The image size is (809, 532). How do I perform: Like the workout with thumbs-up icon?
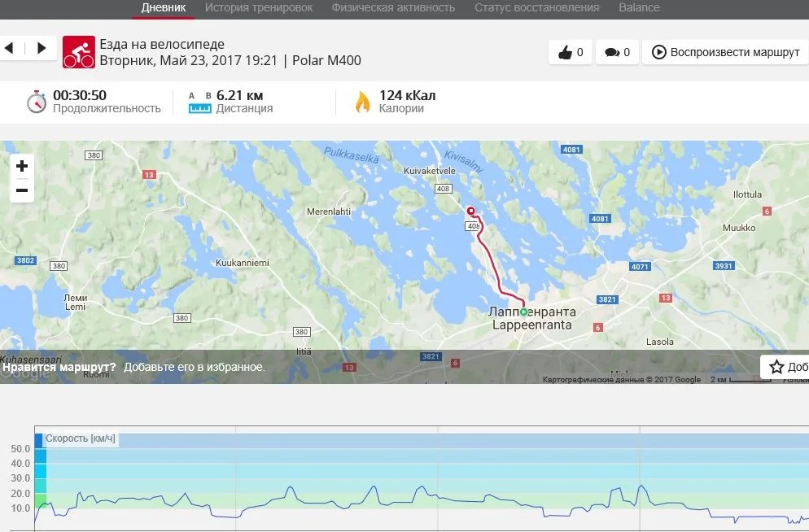(x=570, y=52)
